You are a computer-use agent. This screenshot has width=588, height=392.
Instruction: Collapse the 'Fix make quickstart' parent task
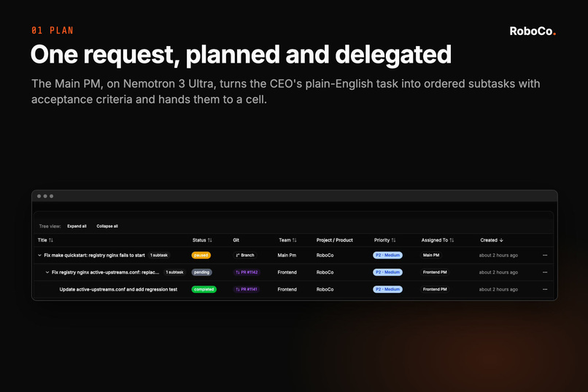[x=39, y=255]
